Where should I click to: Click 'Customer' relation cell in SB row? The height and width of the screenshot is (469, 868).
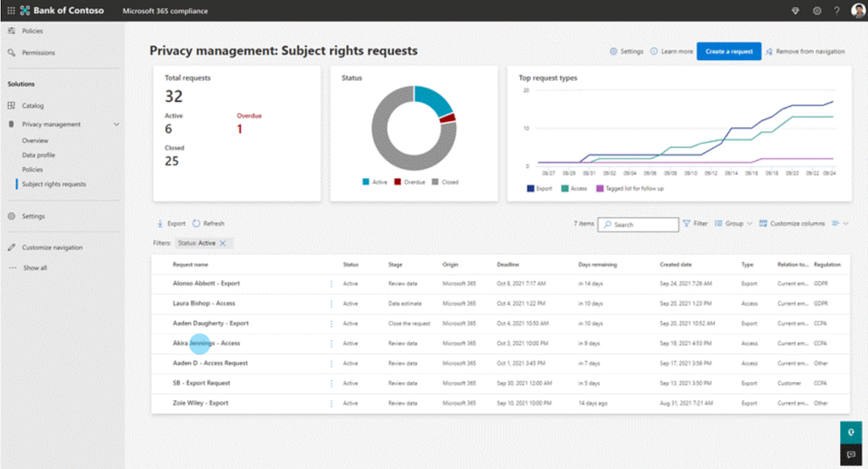click(789, 383)
